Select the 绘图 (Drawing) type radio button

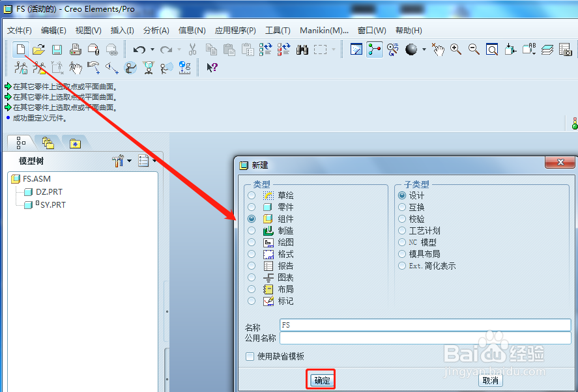pos(252,242)
